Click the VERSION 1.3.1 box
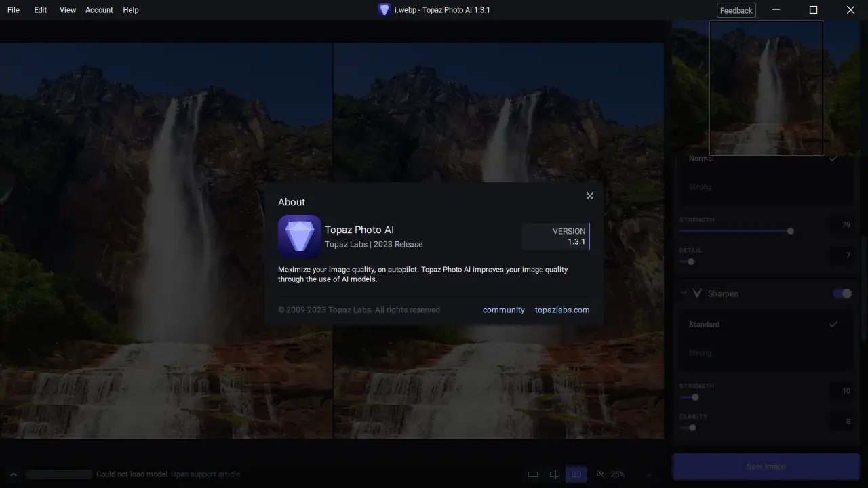868x488 pixels. pyautogui.click(x=556, y=237)
